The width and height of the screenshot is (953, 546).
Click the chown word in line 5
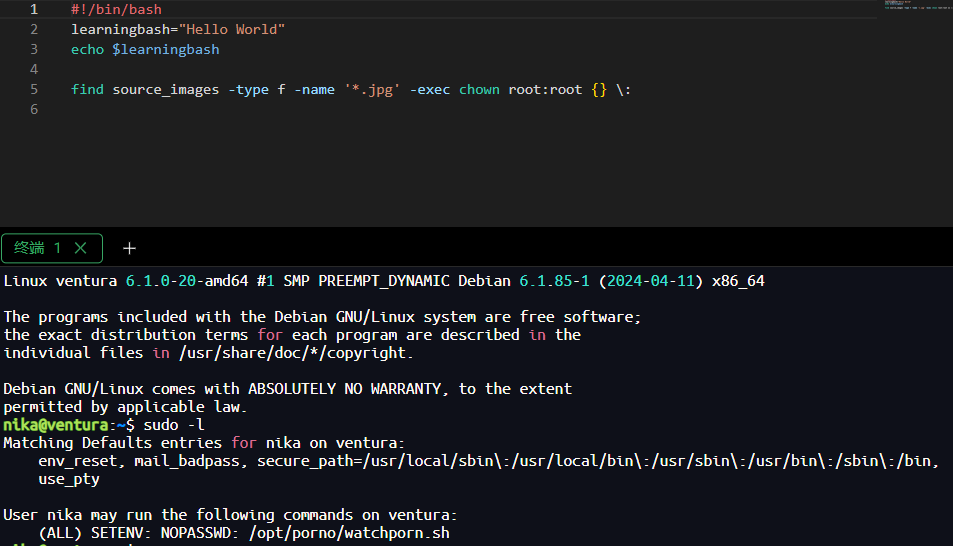[479, 89]
